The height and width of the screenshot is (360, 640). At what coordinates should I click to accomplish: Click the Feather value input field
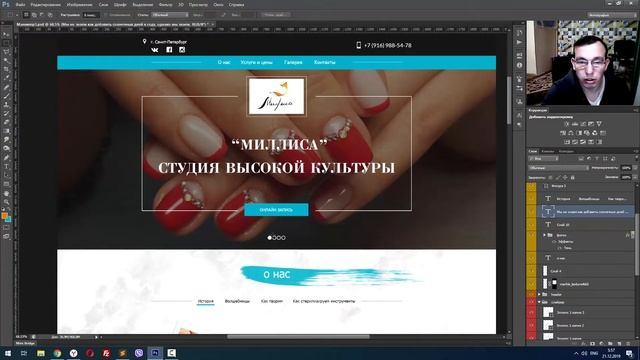[x=90, y=15]
